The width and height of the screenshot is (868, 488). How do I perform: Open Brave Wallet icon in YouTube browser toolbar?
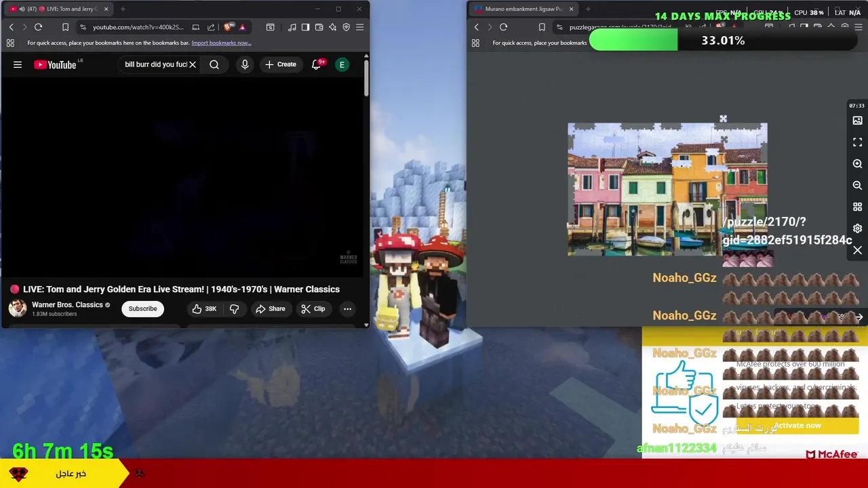point(319,27)
